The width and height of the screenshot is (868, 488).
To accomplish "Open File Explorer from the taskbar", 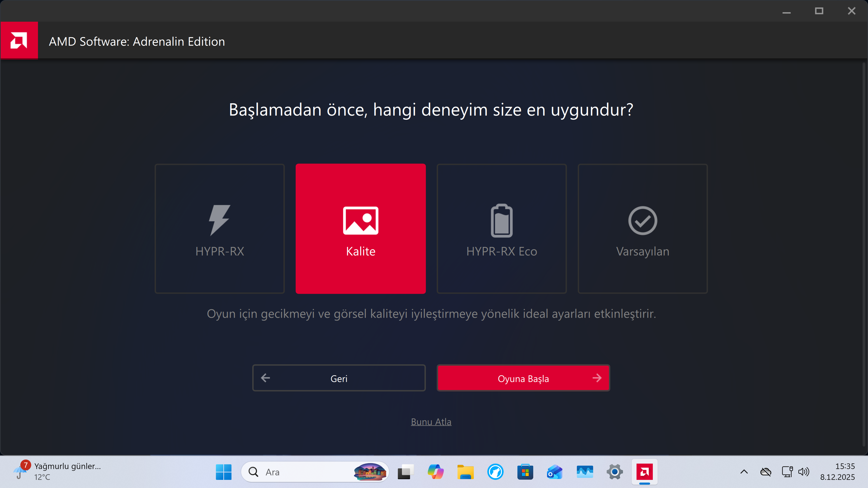I will tap(465, 472).
